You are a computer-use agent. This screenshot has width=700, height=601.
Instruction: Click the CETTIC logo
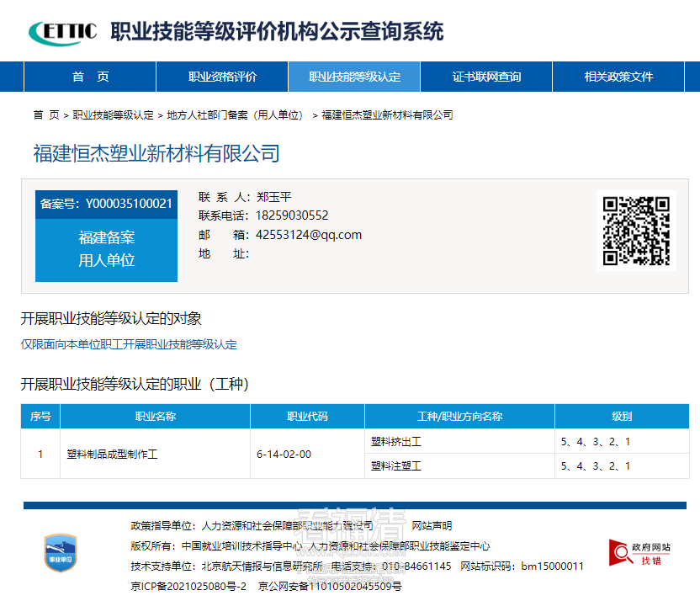pos(63,33)
